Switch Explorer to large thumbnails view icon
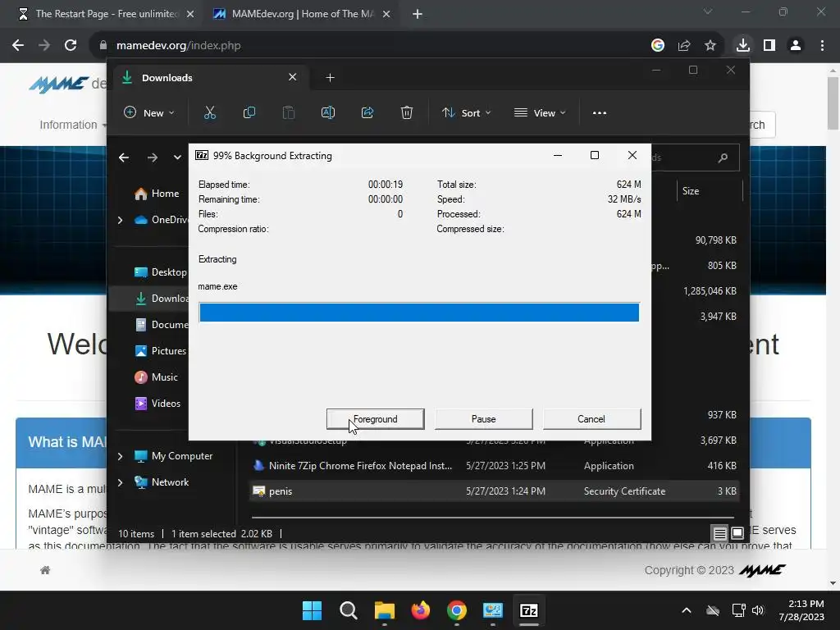 coord(737,533)
